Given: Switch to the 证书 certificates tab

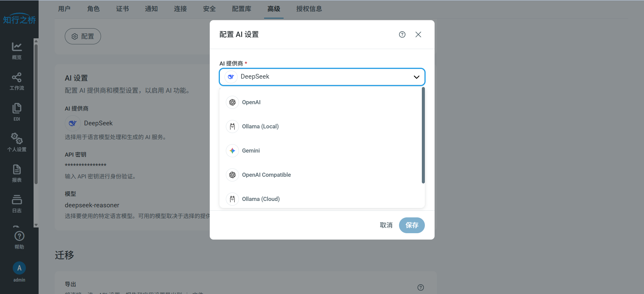Looking at the screenshot, I should (122, 9).
